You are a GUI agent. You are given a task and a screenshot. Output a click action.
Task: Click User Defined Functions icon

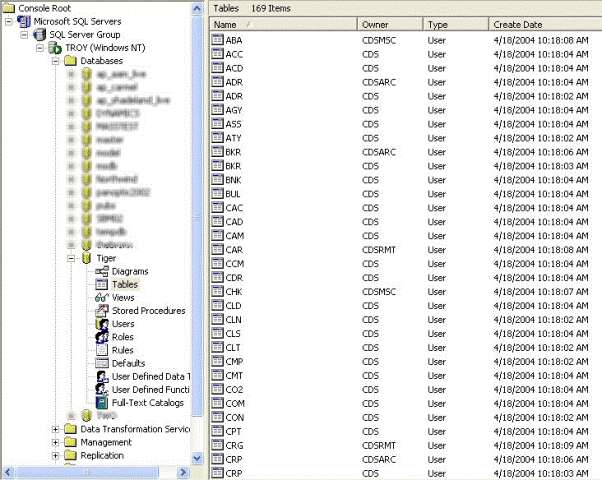point(102,389)
